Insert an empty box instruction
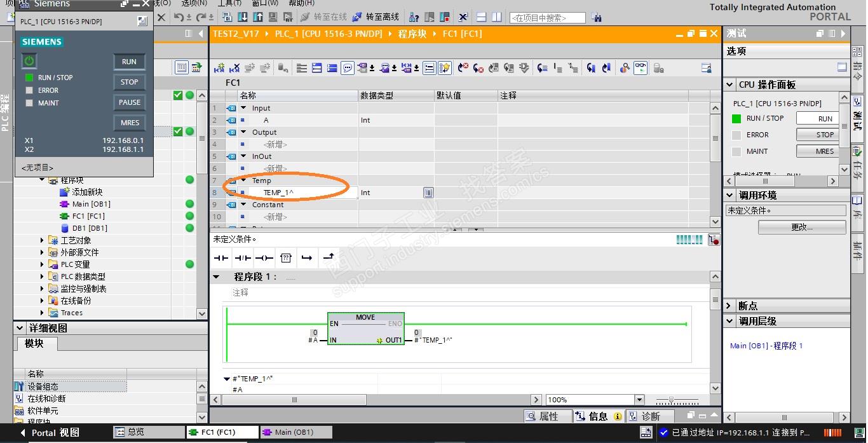This screenshot has width=868, height=443. 285,257
